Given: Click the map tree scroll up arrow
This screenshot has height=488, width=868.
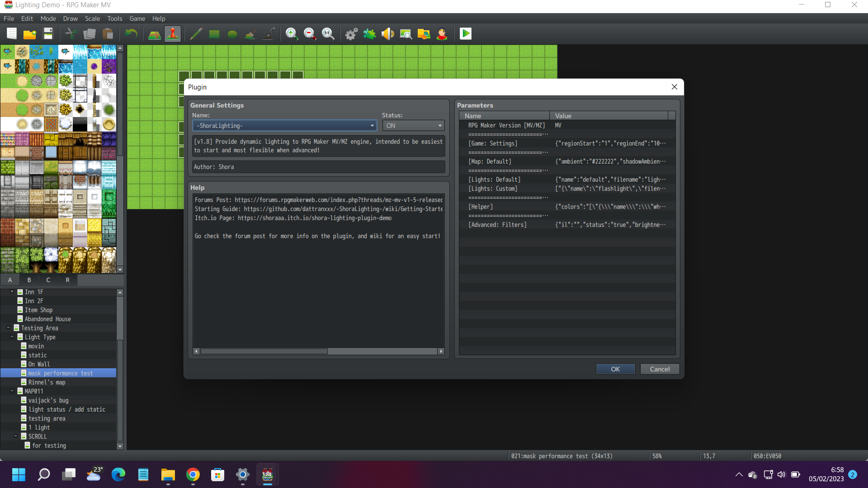Looking at the screenshot, I should [120, 292].
